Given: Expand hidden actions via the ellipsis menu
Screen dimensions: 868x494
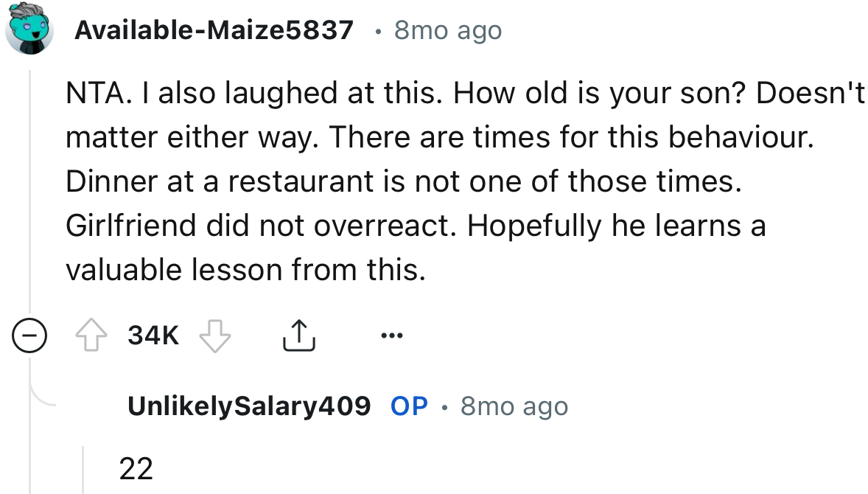Looking at the screenshot, I should tap(392, 335).
